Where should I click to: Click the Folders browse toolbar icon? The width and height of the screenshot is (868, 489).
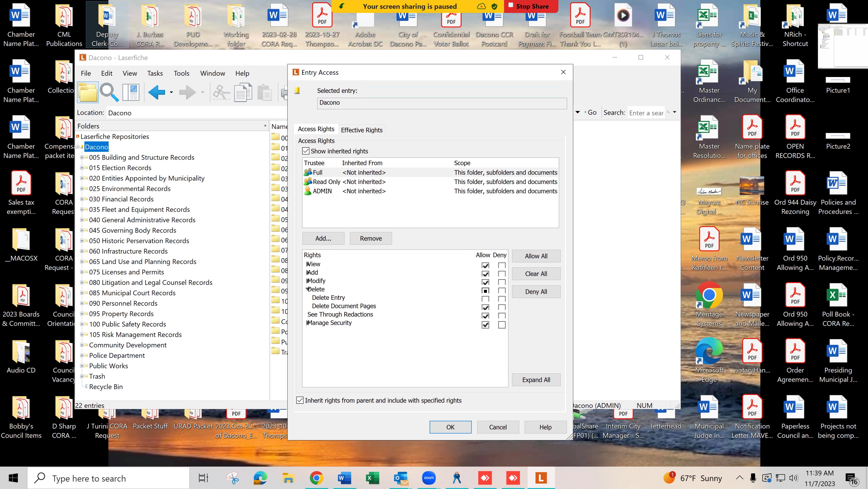pos(88,92)
